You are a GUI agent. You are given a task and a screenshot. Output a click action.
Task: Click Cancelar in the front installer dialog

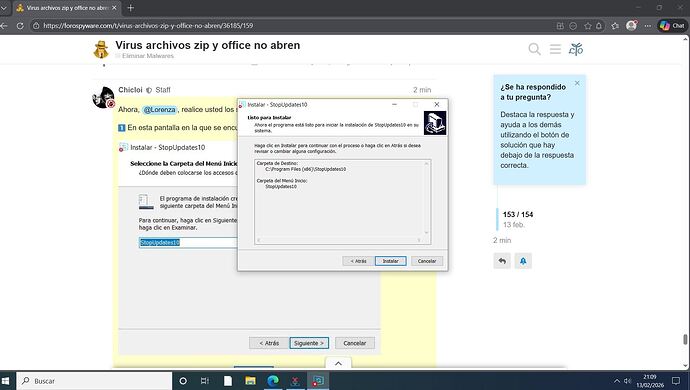tap(426, 261)
